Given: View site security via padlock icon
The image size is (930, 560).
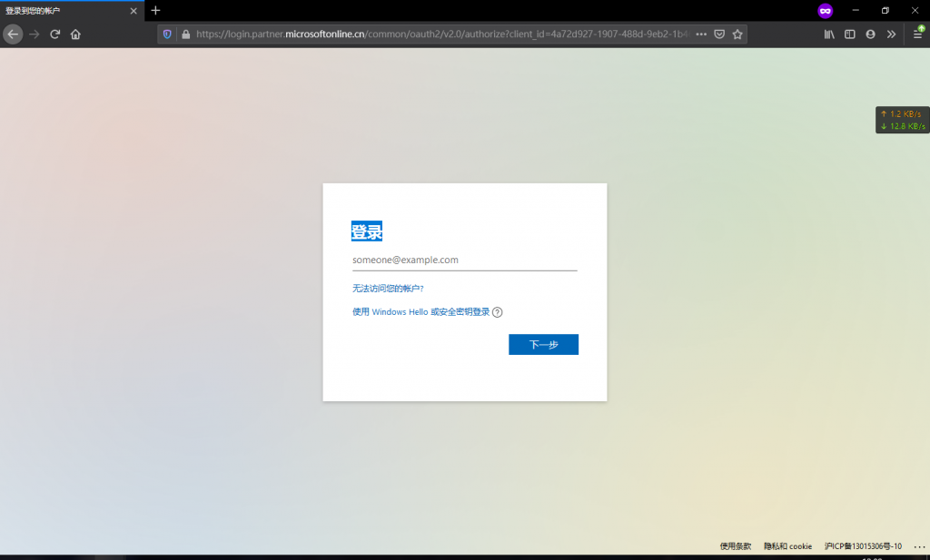Looking at the screenshot, I should 185,34.
